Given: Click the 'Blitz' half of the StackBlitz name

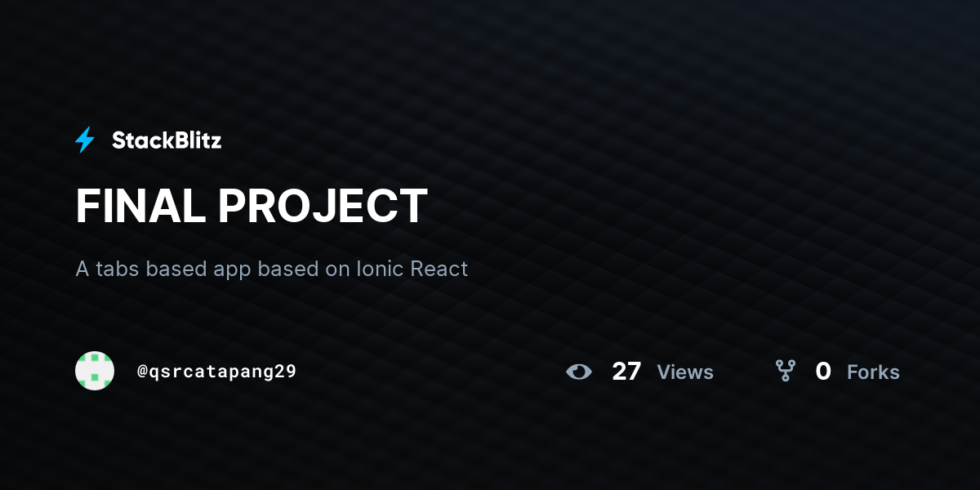Looking at the screenshot, I should (x=197, y=140).
